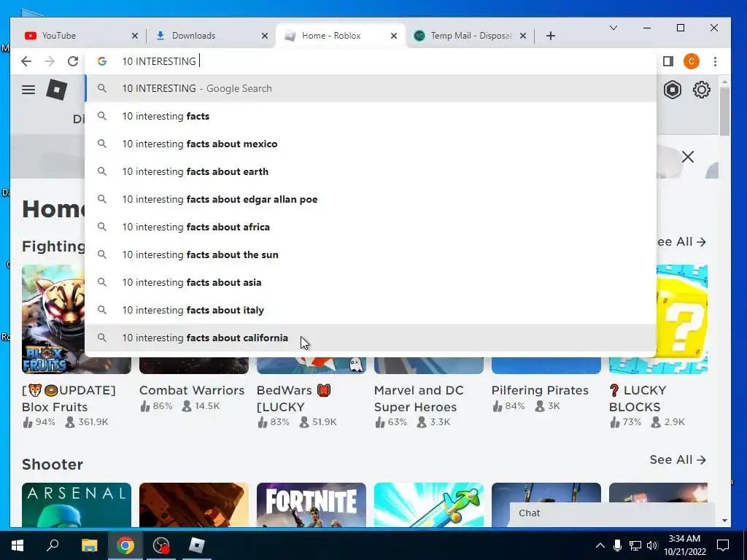Open Fortnite game thumbnail
Screen dimensions: 747x560
pyautogui.click(x=311, y=505)
